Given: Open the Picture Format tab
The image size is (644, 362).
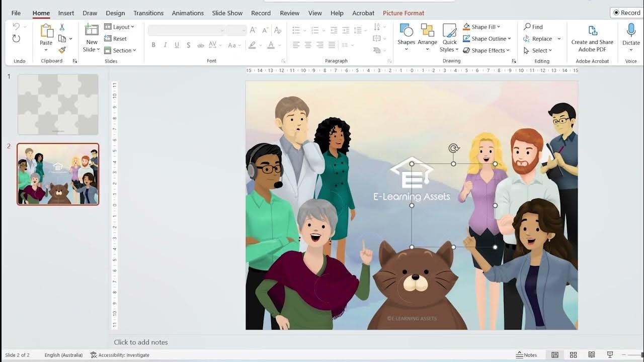Looking at the screenshot, I should click(x=404, y=13).
